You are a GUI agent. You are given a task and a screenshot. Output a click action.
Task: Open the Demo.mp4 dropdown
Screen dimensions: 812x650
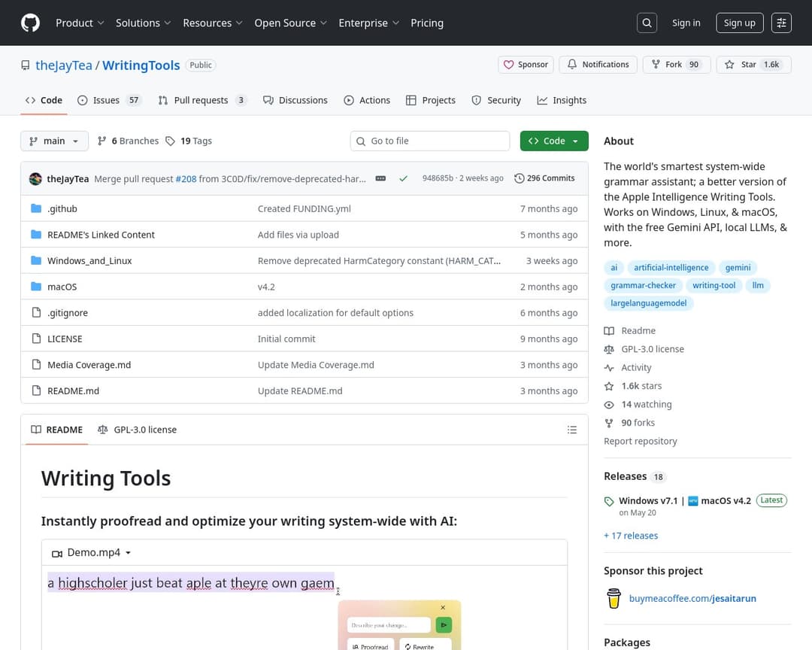(x=128, y=552)
